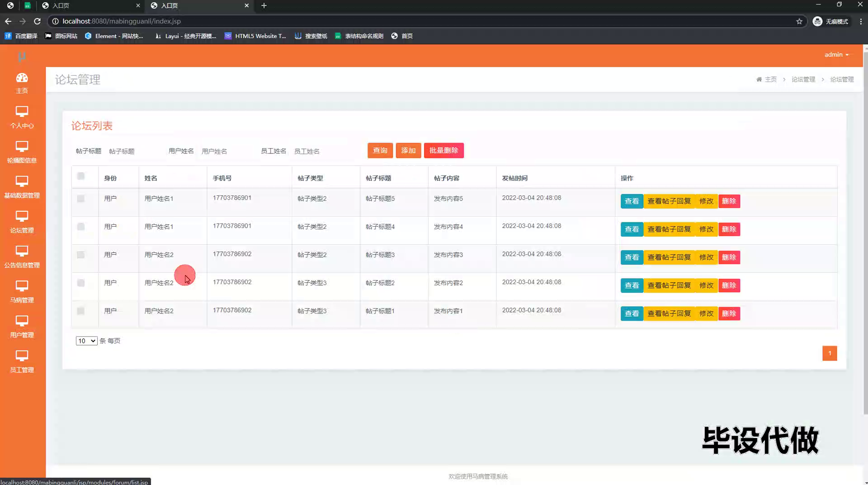Open a new browser tab with plus
868x485 pixels.
264,5
